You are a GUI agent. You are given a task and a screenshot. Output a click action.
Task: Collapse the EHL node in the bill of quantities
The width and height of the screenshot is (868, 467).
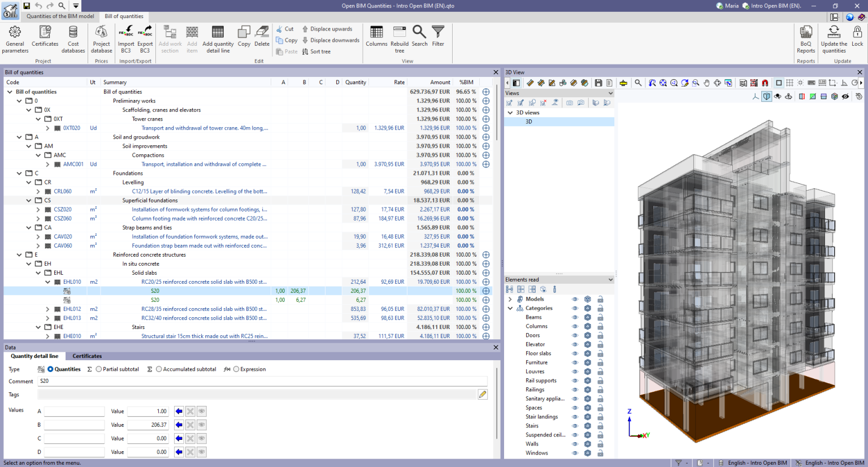click(x=38, y=273)
